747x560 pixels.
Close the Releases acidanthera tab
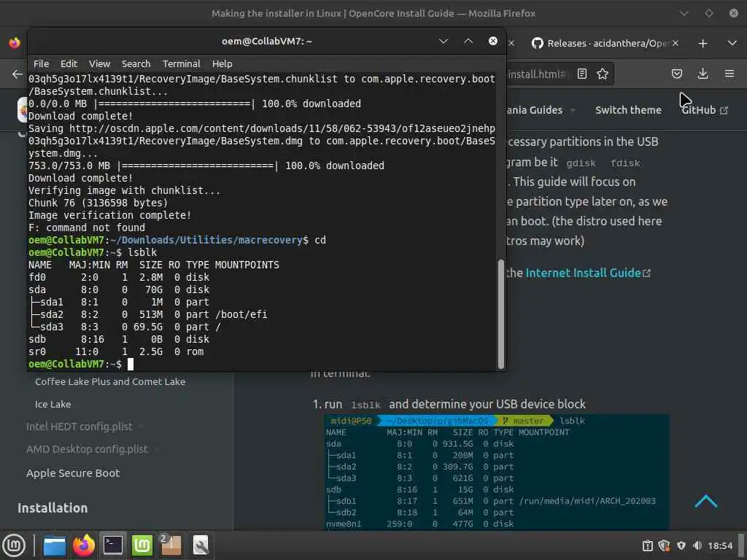676,43
